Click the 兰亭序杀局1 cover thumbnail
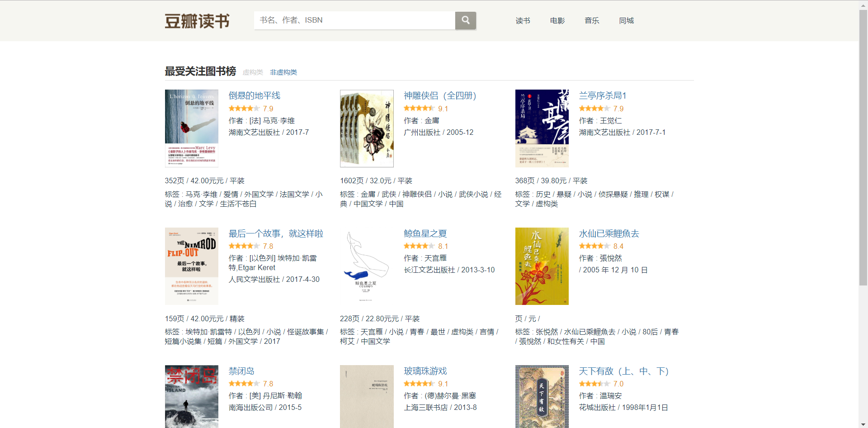The height and width of the screenshot is (428, 868). (x=542, y=128)
